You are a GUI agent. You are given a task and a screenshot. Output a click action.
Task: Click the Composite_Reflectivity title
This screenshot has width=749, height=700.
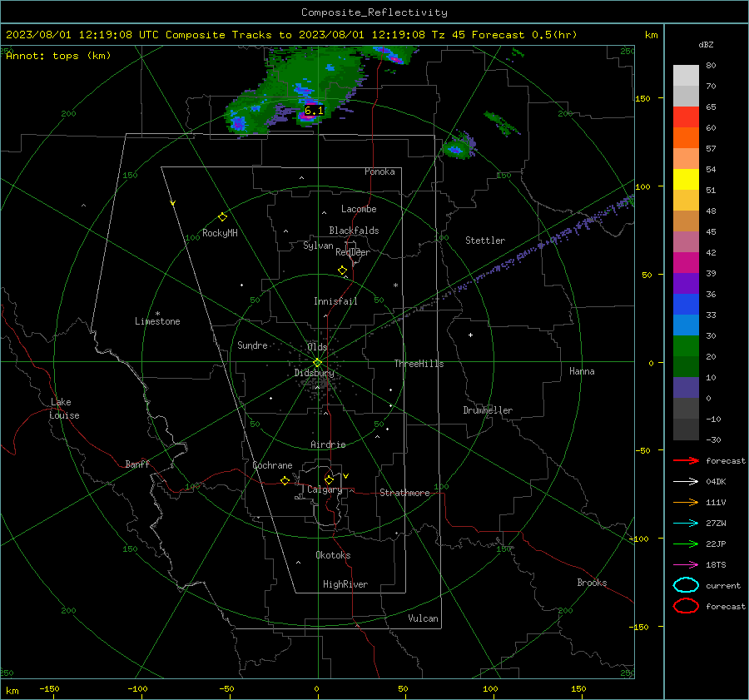click(x=374, y=12)
